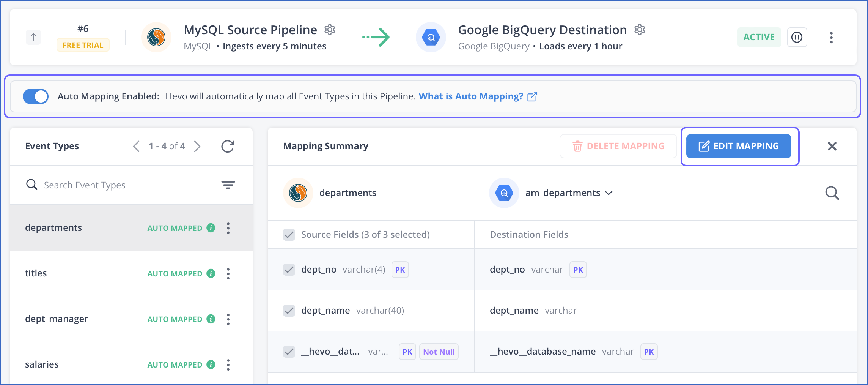The width and height of the screenshot is (868, 385).
Task: Click the "1 - 4 of 4" pagination text
Action: click(167, 146)
